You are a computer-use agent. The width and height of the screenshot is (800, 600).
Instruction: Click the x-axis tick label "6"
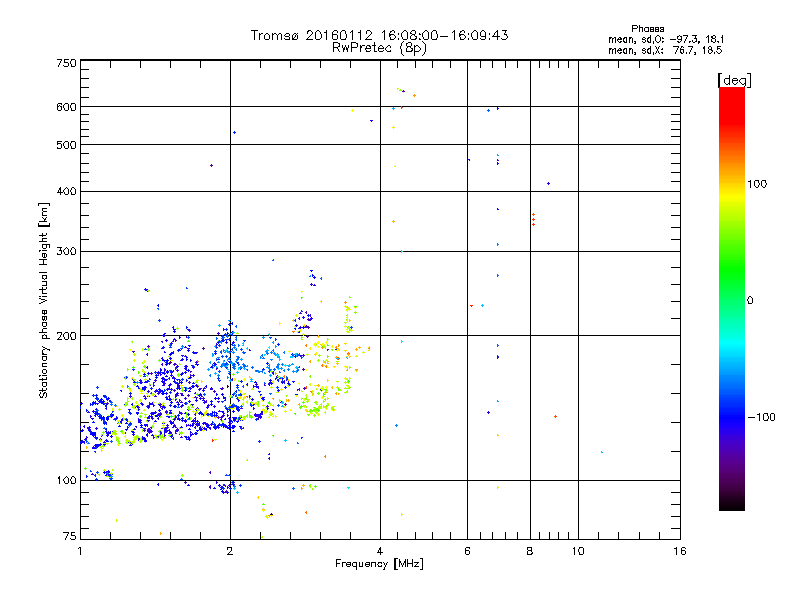467,551
